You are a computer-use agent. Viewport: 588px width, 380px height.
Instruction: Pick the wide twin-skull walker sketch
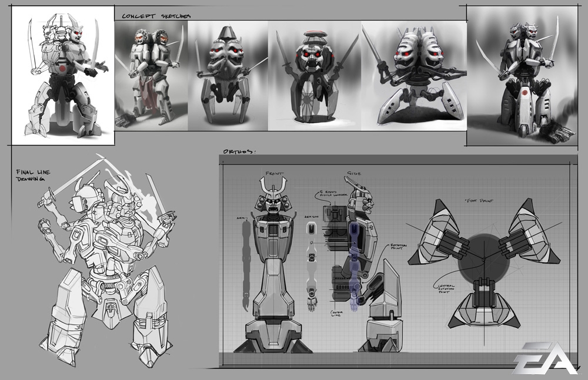[x=414, y=76]
